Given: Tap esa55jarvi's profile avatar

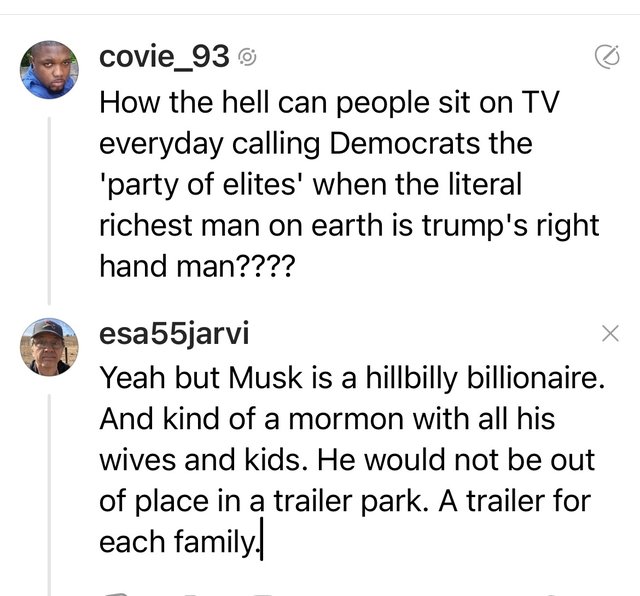Looking at the screenshot, I should click(x=49, y=346).
